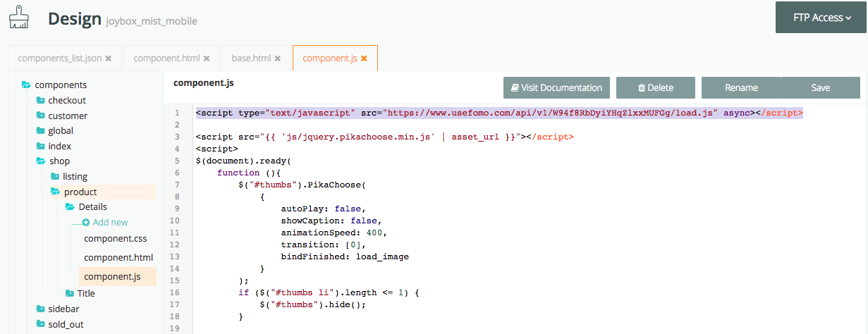Screen dimensions: 868x334
Task: Click the "showCaption: false," code line
Action: coord(331,221)
